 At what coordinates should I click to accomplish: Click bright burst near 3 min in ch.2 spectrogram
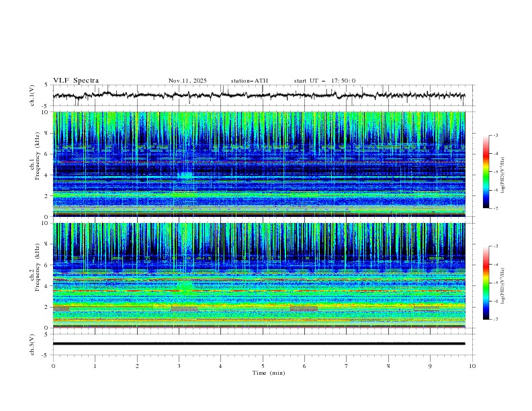[185, 287]
